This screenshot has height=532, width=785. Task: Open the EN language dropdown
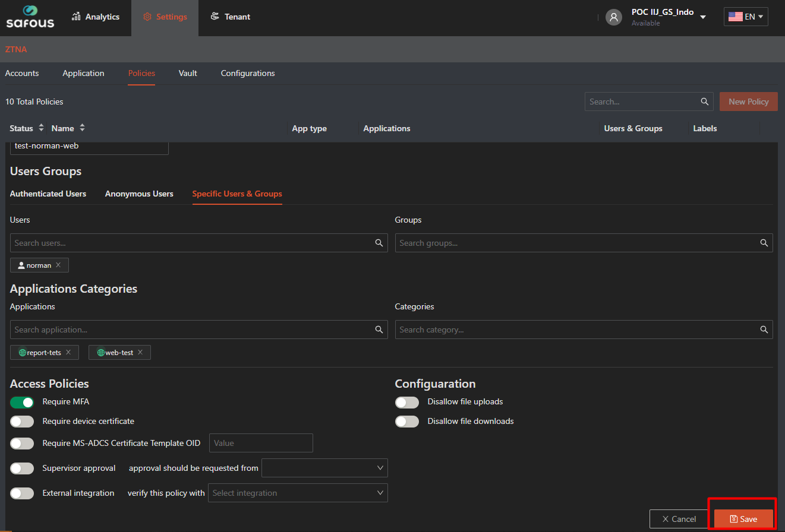point(746,17)
